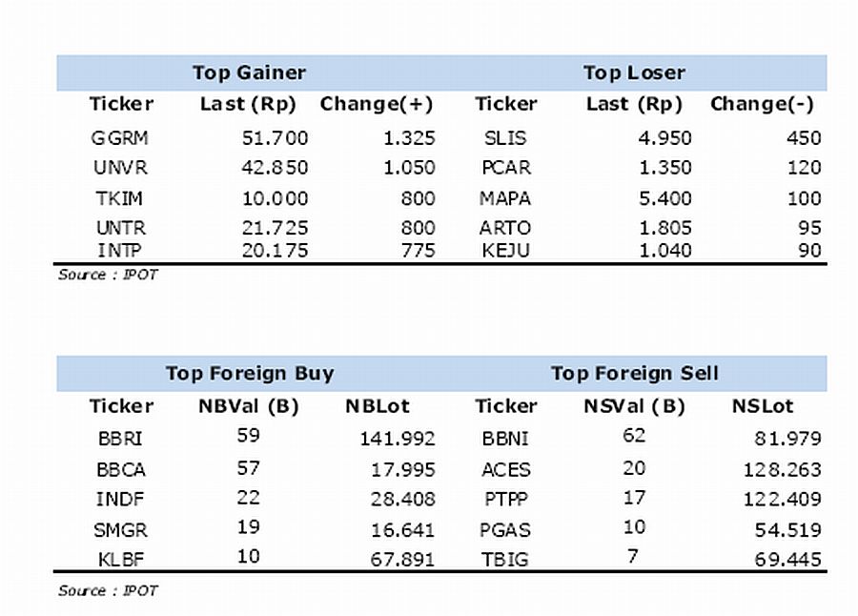This screenshot has width=858, height=616.
Task: Select the Change(+) column header
Action: 377,104
